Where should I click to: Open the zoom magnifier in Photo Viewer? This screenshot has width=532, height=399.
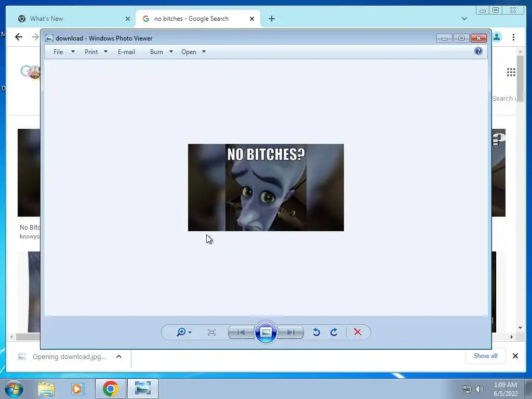coord(184,332)
